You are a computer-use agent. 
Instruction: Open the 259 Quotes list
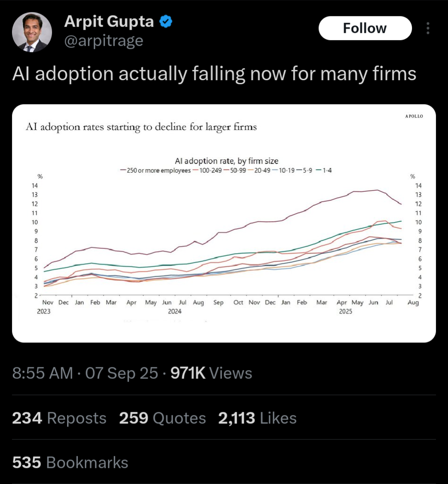[x=162, y=418]
